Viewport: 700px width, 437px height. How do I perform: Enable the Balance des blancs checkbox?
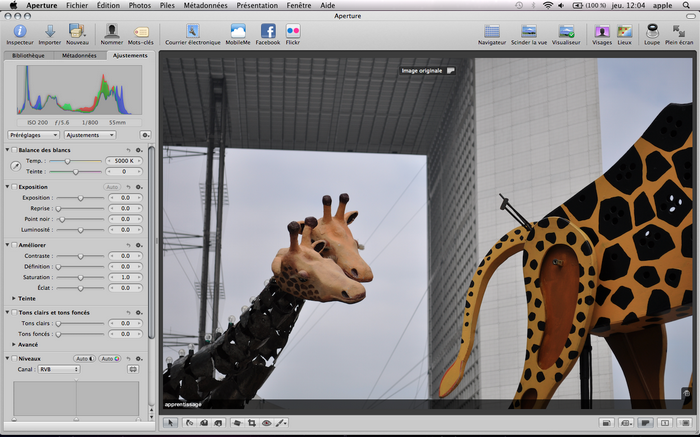tap(14, 150)
